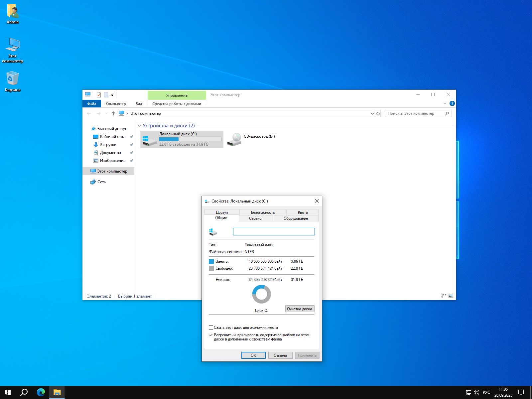This screenshot has height=399, width=532.
Task: Uncheck 'Разрешить индексировать содержимое' checkbox
Action: [x=211, y=335]
